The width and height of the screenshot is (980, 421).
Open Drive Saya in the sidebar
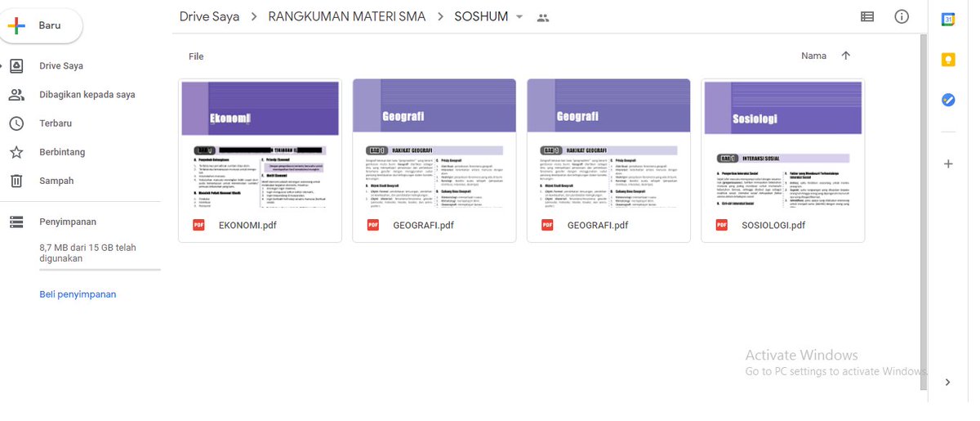point(61,66)
